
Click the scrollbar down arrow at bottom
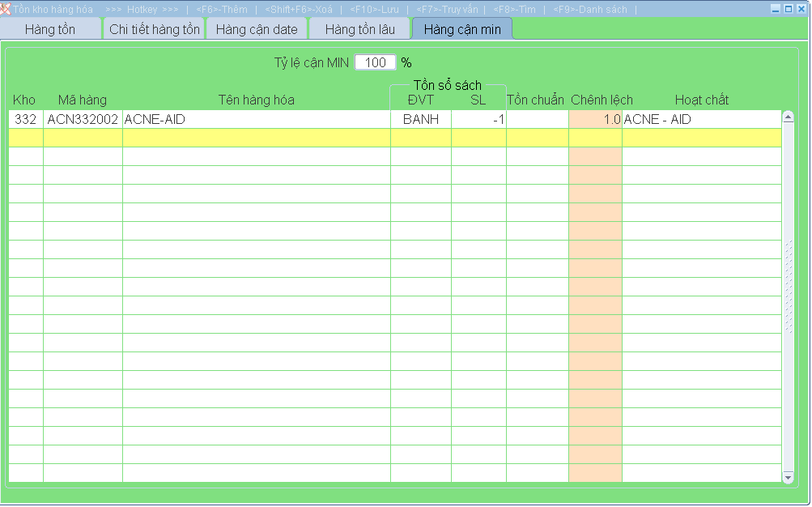coord(789,478)
